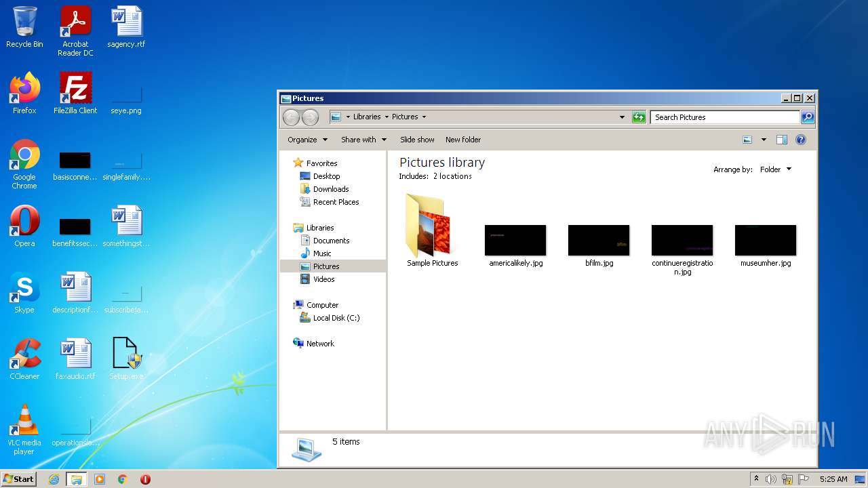Select the descriptionf... document on desktop
The height and width of the screenshot is (488, 868).
click(75, 293)
